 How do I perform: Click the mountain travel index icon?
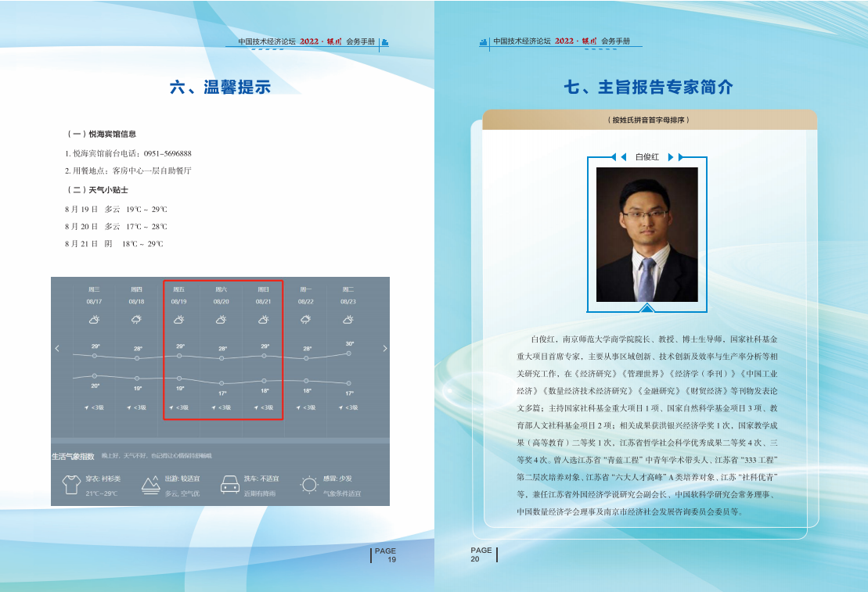pyautogui.click(x=150, y=485)
